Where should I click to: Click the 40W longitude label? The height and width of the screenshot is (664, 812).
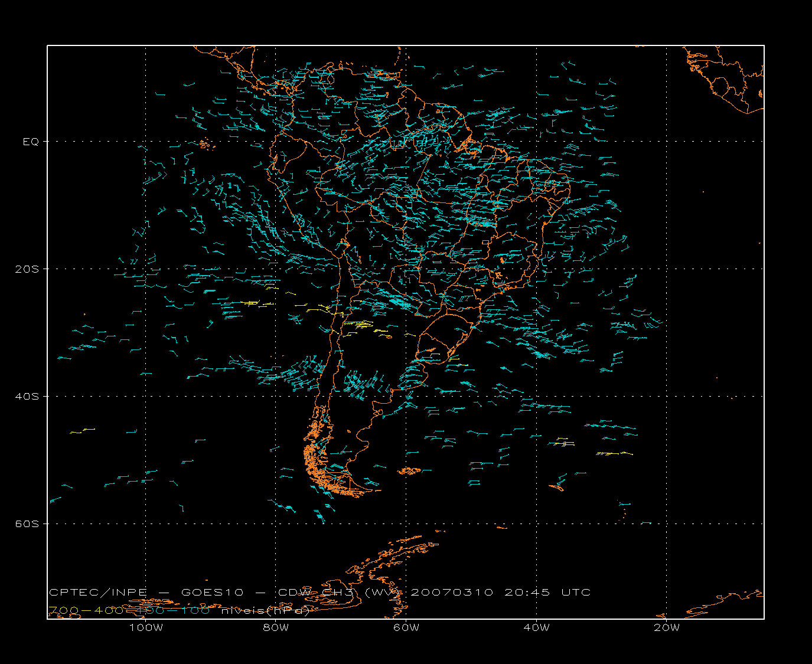pos(536,627)
